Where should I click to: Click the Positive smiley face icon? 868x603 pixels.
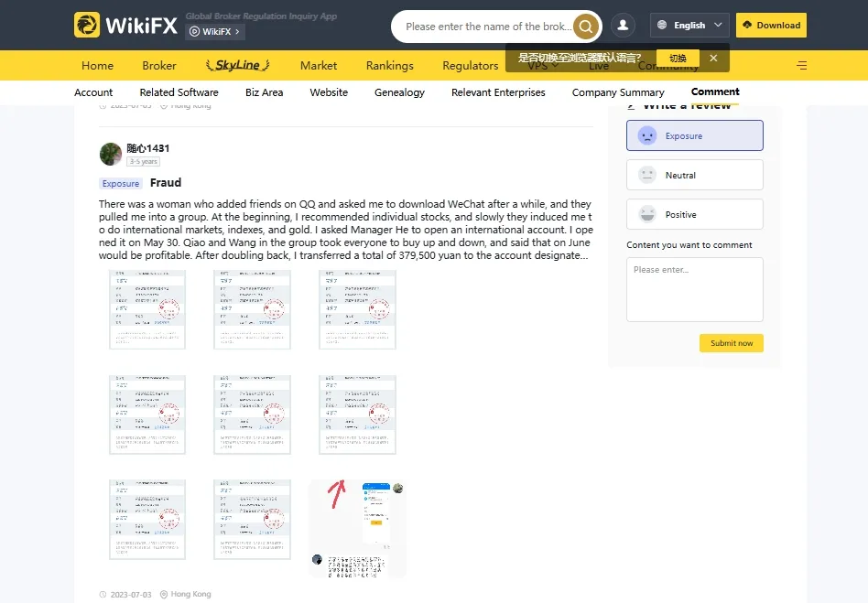tap(646, 214)
